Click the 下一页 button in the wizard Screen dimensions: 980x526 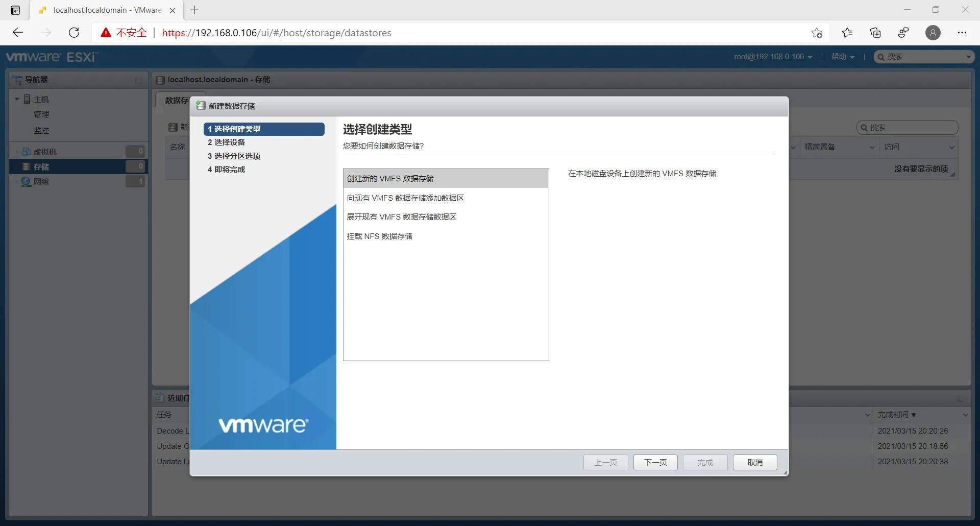tap(655, 462)
